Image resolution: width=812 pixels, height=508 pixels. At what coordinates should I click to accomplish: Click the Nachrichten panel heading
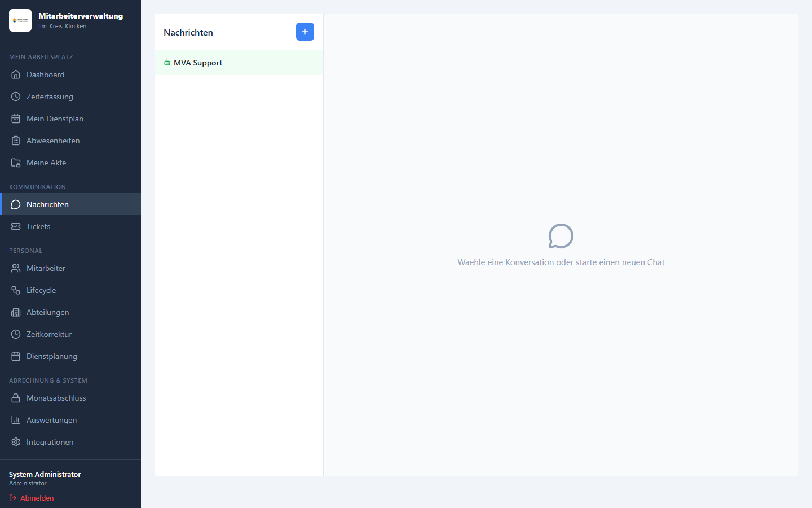(x=188, y=32)
